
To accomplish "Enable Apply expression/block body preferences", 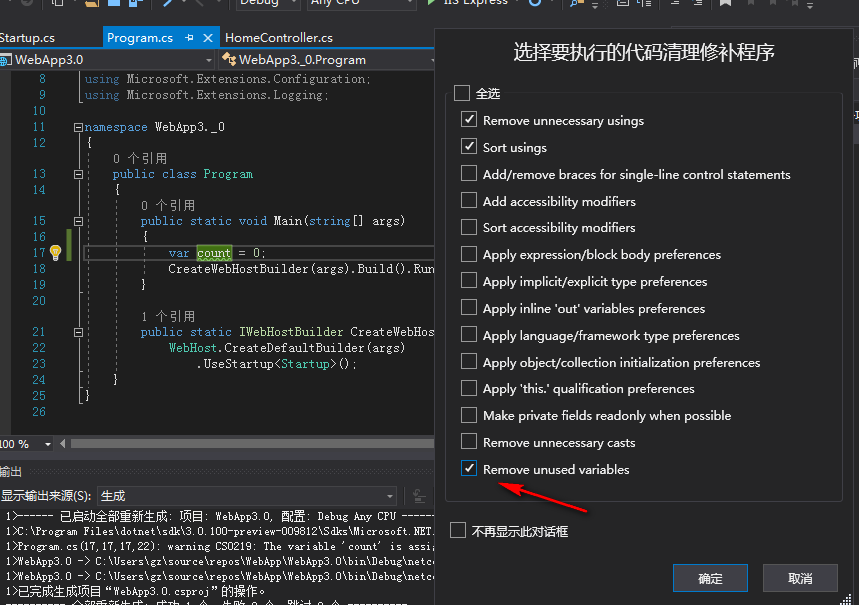I will [469, 254].
